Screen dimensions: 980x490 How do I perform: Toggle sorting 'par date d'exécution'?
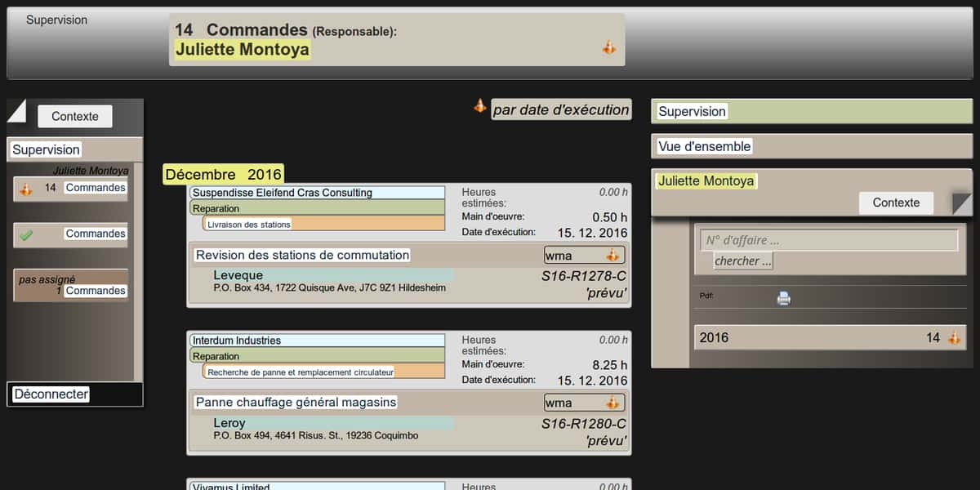(x=561, y=109)
